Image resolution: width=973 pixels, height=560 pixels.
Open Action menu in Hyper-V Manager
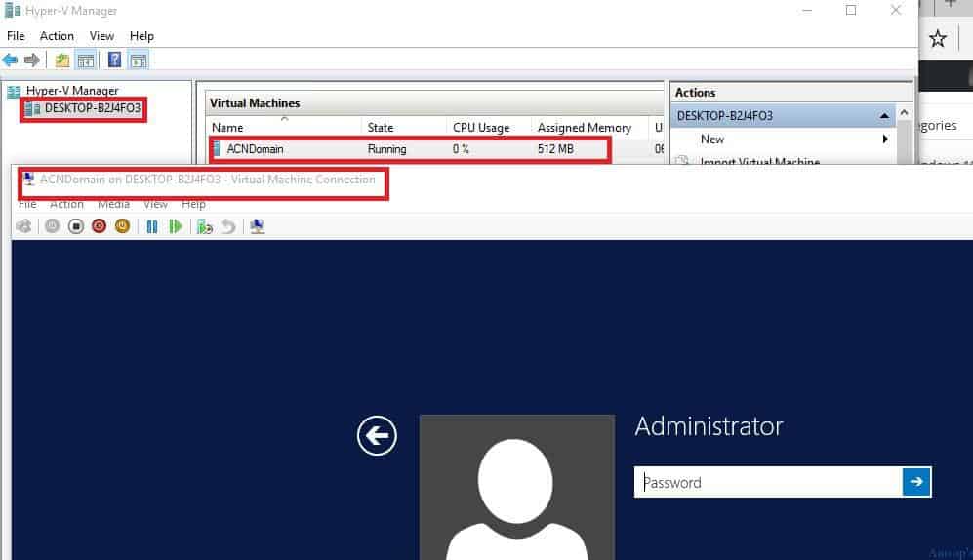(x=57, y=36)
